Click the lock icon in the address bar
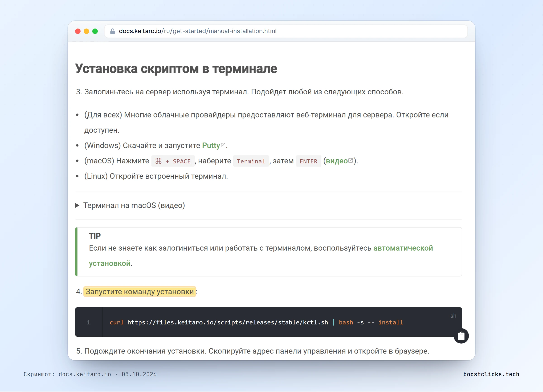The width and height of the screenshot is (543, 392). tap(112, 31)
